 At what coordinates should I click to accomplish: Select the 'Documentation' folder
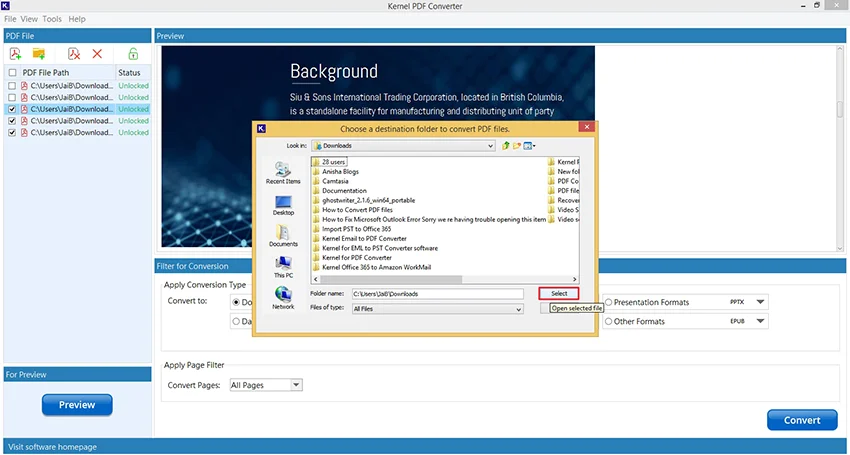[x=340, y=191]
